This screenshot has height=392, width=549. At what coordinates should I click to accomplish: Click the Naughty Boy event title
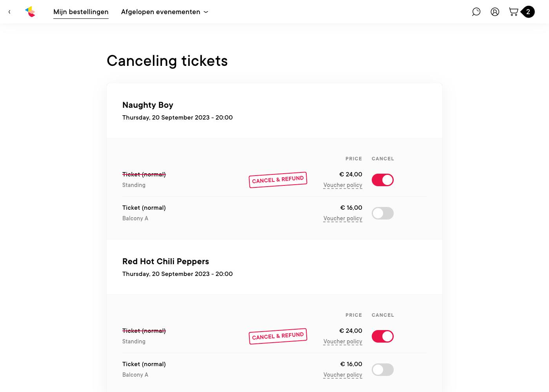[x=148, y=105]
